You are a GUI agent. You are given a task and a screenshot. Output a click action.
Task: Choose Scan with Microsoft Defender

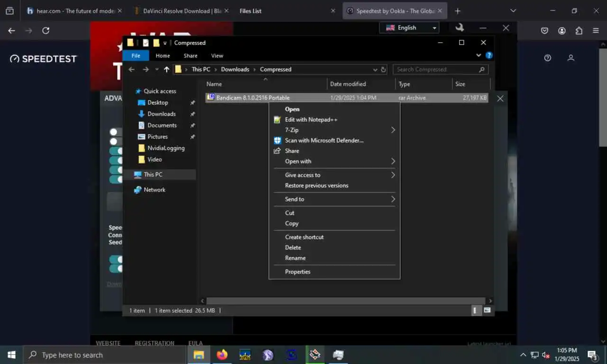pos(334,140)
